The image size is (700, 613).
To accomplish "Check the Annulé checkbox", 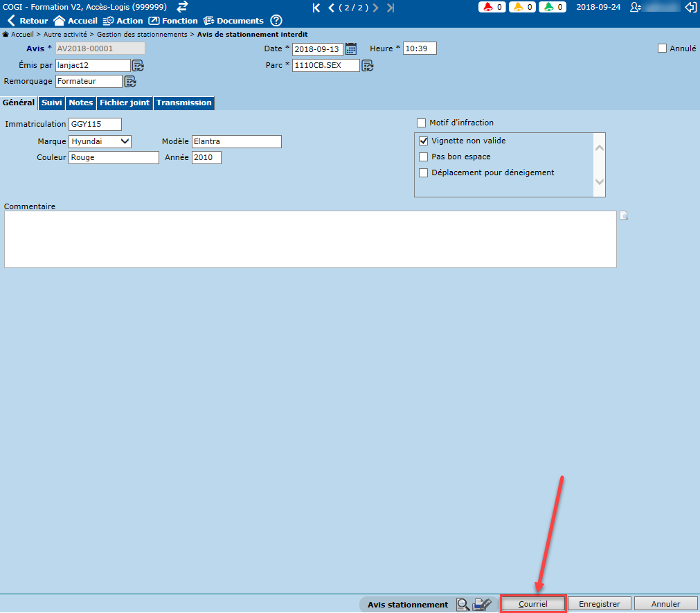I will pyautogui.click(x=662, y=48).
